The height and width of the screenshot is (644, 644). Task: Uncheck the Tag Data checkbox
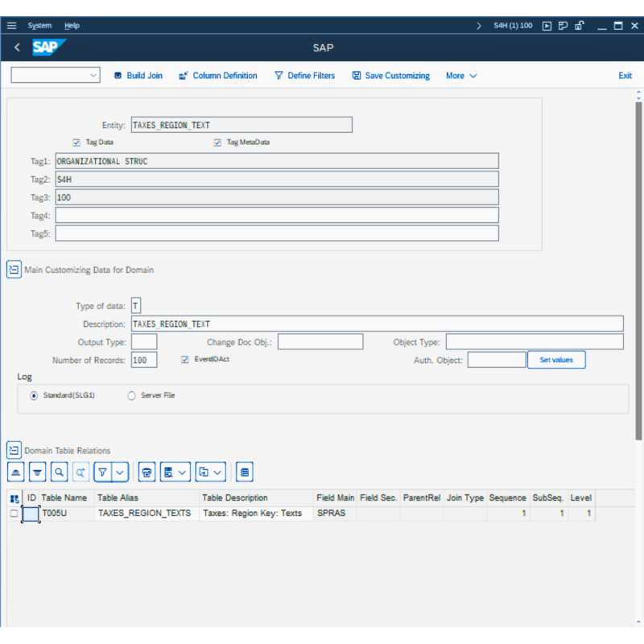[x=76, y=142]
